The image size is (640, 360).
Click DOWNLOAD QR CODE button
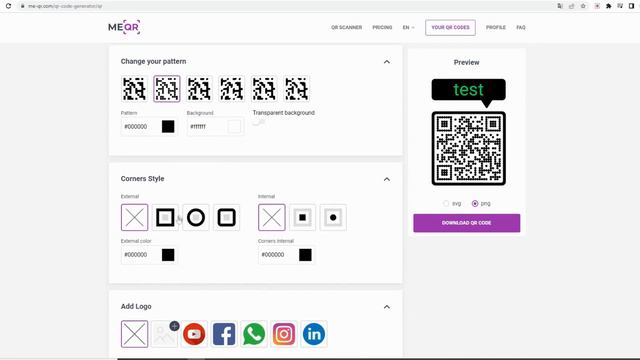point(467,223)
